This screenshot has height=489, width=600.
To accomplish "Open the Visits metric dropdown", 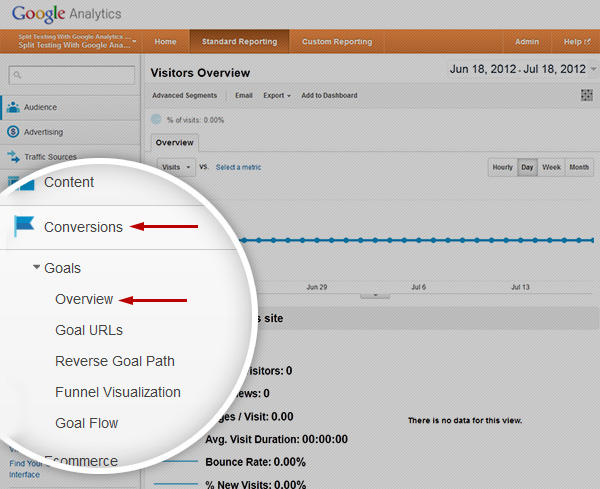I will pyautogui.click(x=176, y=167).
